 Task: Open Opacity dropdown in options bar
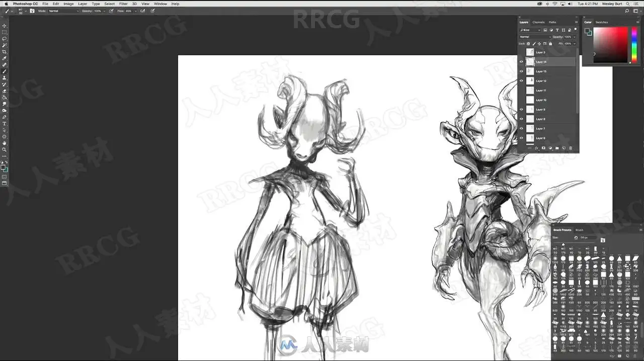coord(104,11)
